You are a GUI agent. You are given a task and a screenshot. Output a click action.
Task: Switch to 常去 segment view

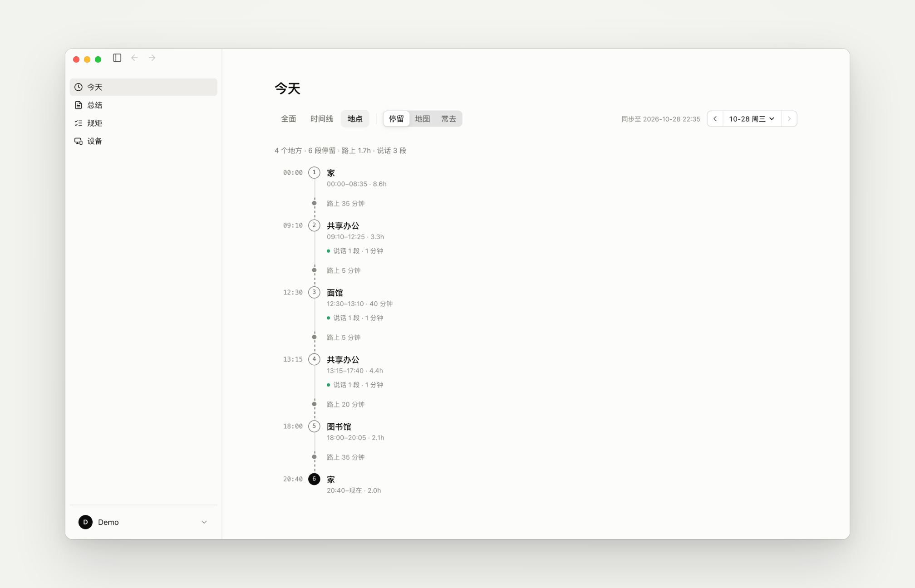(x=448, y=119)
